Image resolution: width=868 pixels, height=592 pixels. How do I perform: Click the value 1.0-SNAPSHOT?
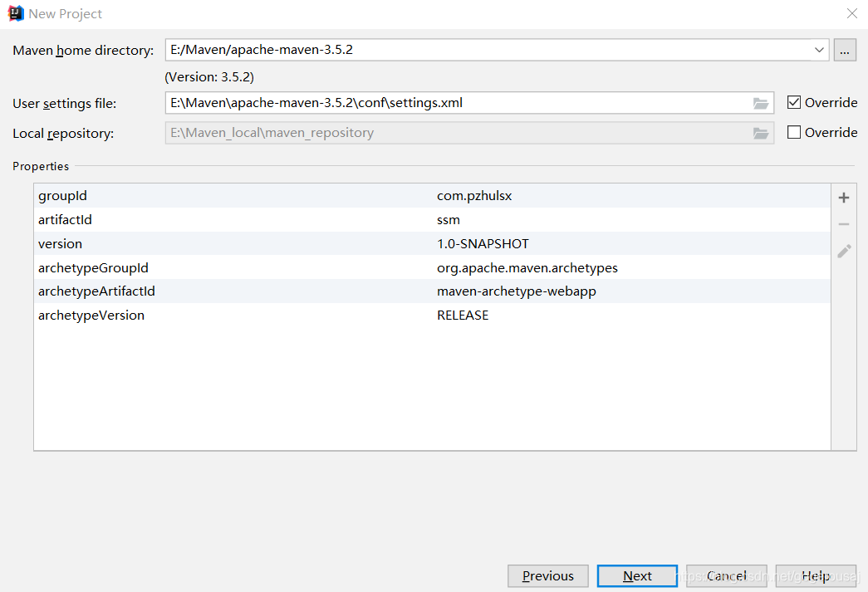[x=483, y=244]
